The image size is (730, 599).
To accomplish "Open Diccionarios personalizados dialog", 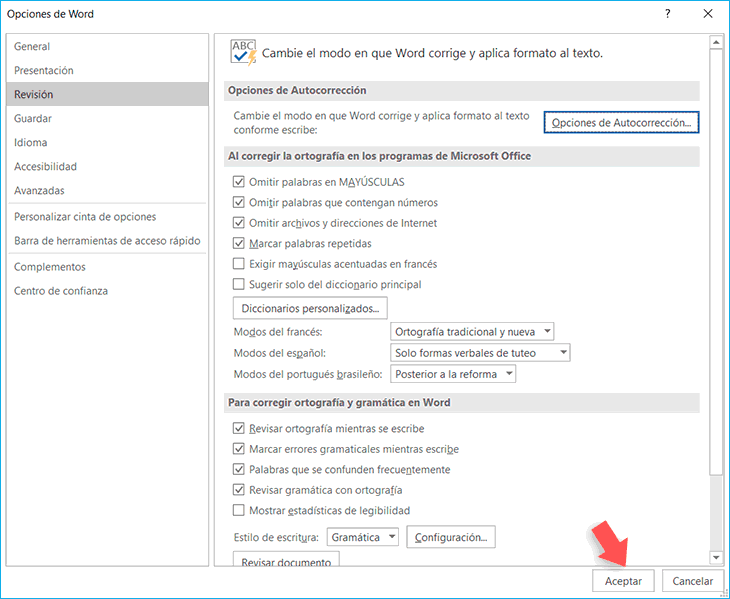I will pyautogui.click(x=310, y=308).
